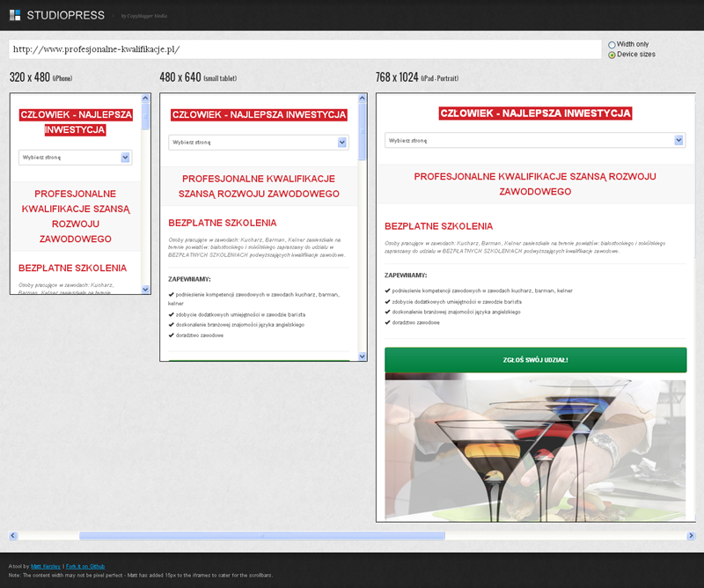
Task: Expand the "Wybierz stronę" dropdown in the small tablet preview
Action: coord(259,142)
